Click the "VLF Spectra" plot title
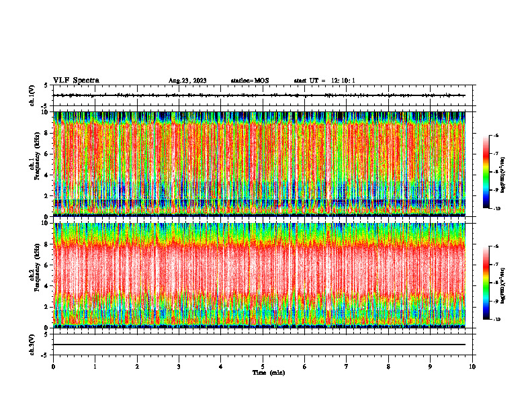This screenshot has height=411, width=532. (76, 81)
